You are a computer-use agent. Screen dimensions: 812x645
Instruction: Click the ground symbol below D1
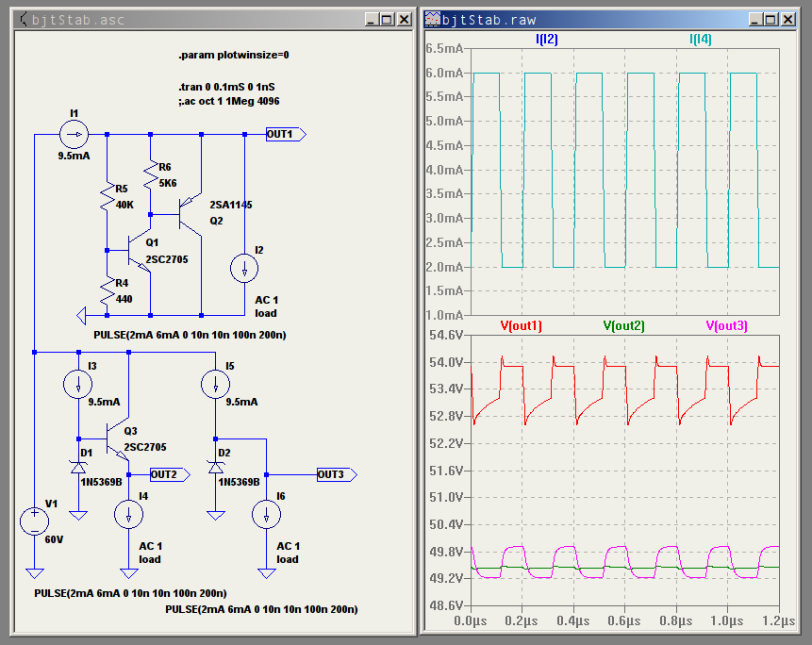[x=78, y=515]
